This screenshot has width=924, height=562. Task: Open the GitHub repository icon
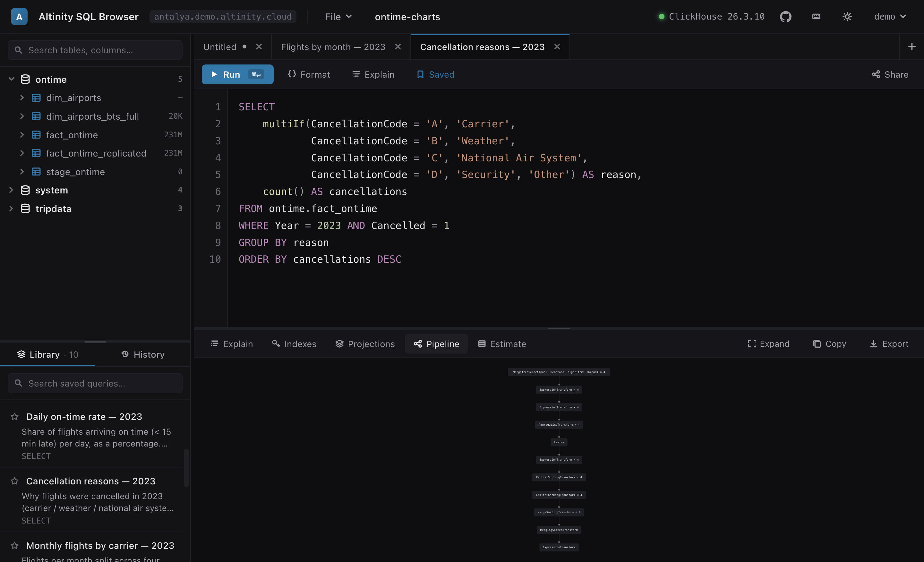785,16
